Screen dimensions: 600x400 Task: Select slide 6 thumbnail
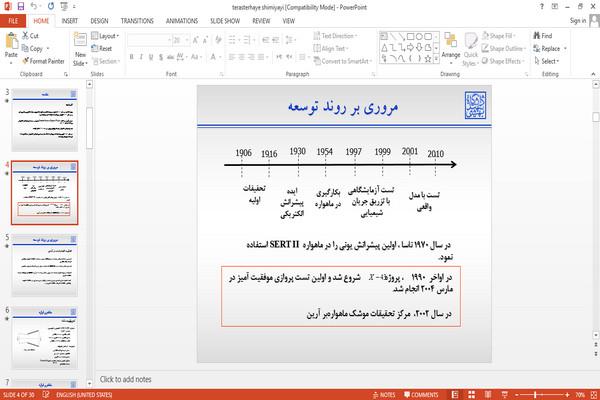coord(45,338)
